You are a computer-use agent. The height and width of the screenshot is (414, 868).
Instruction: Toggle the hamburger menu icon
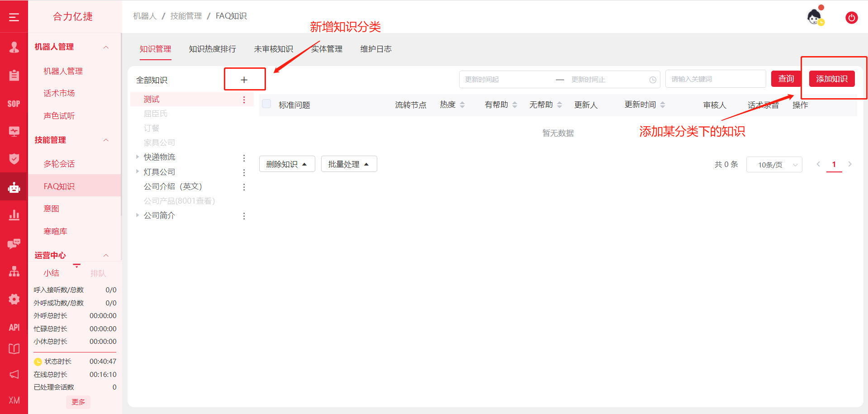(14, 17)
